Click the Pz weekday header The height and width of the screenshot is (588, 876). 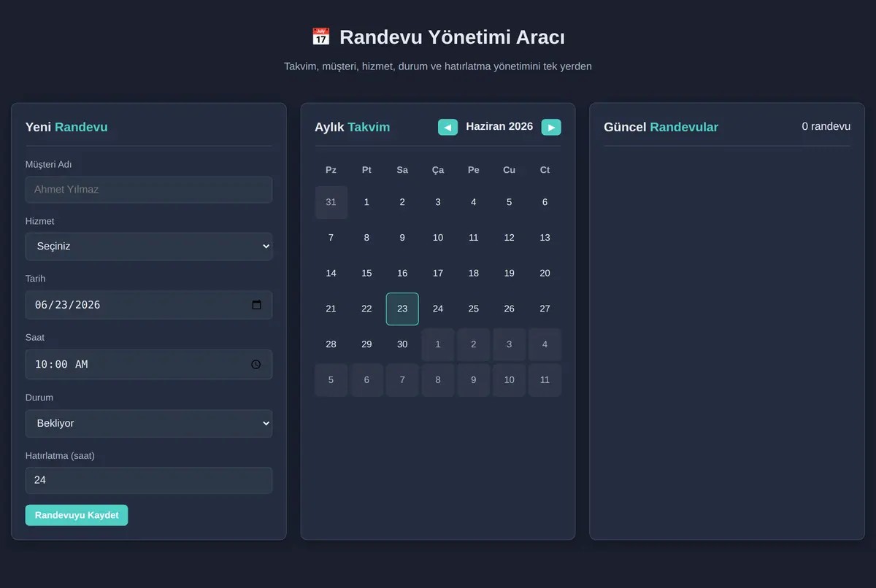point(331,170)
